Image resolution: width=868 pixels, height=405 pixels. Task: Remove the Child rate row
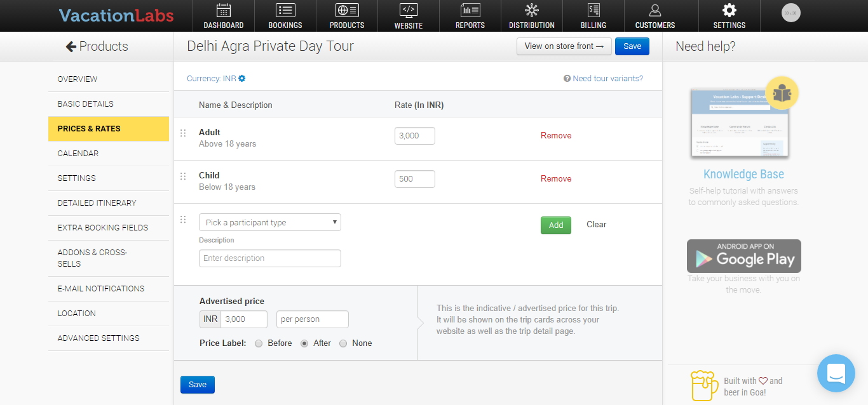click(555, 179)
